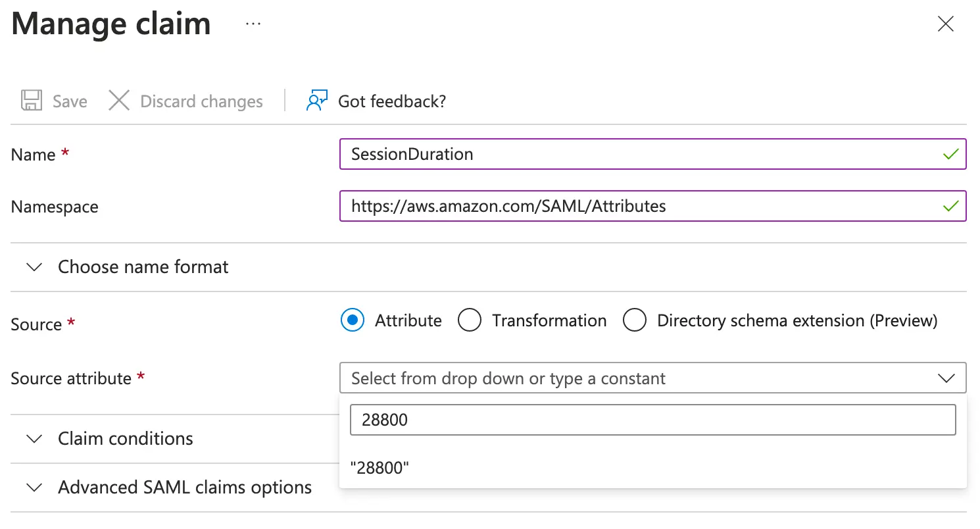The height and width of the screenshot is (529, 980).
Task: Click the X icon beside Discard changes
Action: 119,101
